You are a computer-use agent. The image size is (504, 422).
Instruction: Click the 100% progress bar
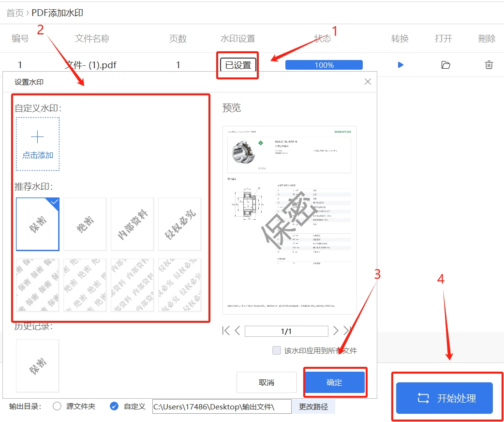click(324, 64)
